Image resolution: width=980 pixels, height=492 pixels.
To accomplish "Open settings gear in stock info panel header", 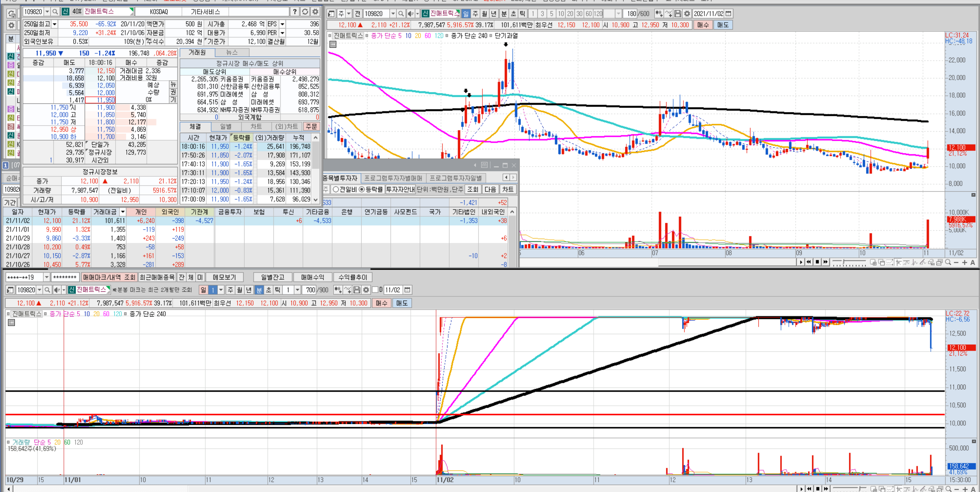I will [x=315, y=12].
